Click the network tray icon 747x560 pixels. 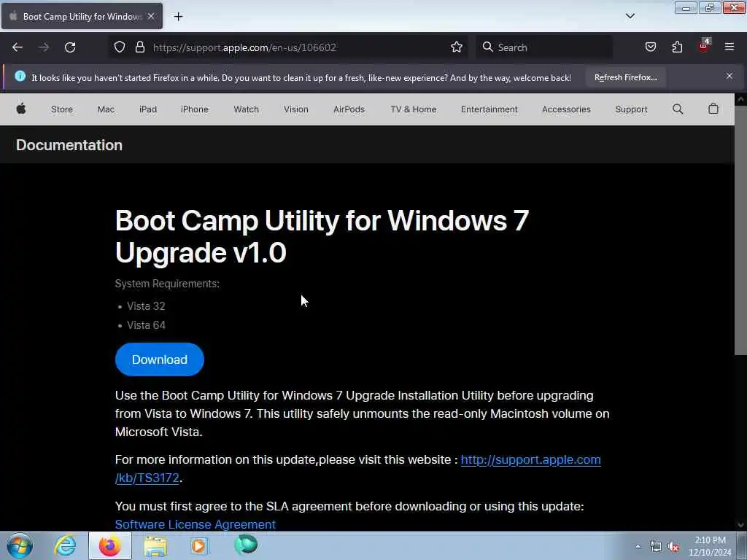656,547
